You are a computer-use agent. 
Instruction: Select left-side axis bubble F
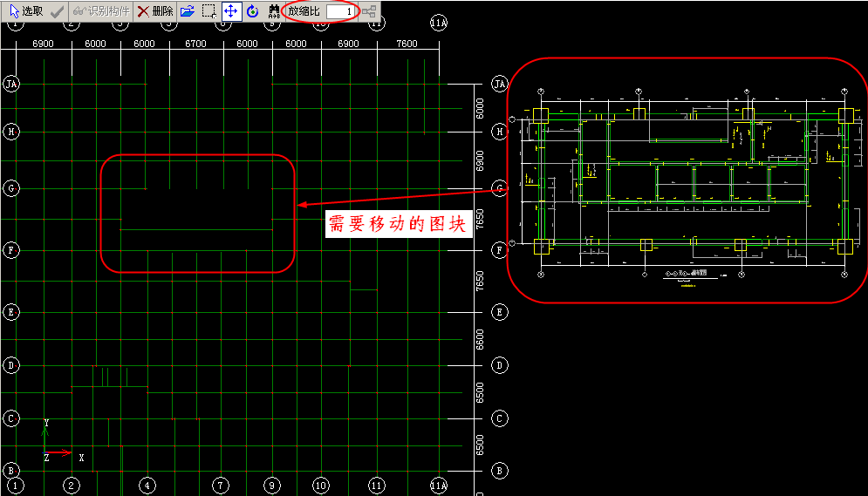(x=11, y=250)
